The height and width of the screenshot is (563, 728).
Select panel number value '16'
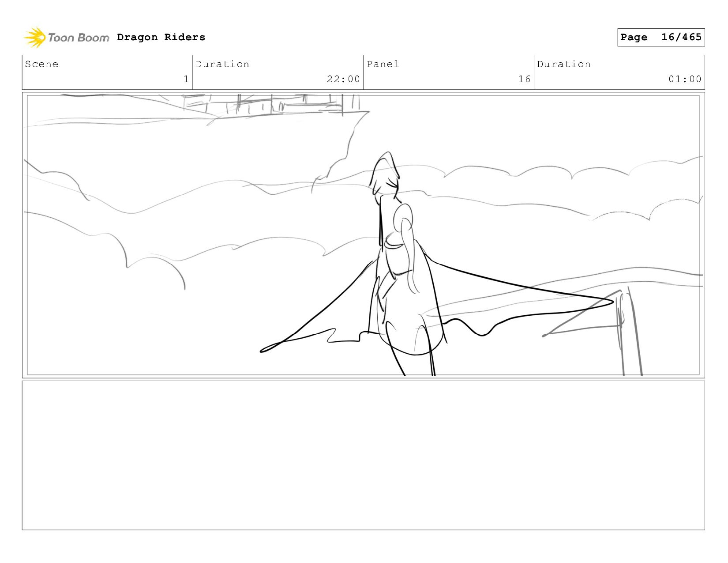pos(524,79)
